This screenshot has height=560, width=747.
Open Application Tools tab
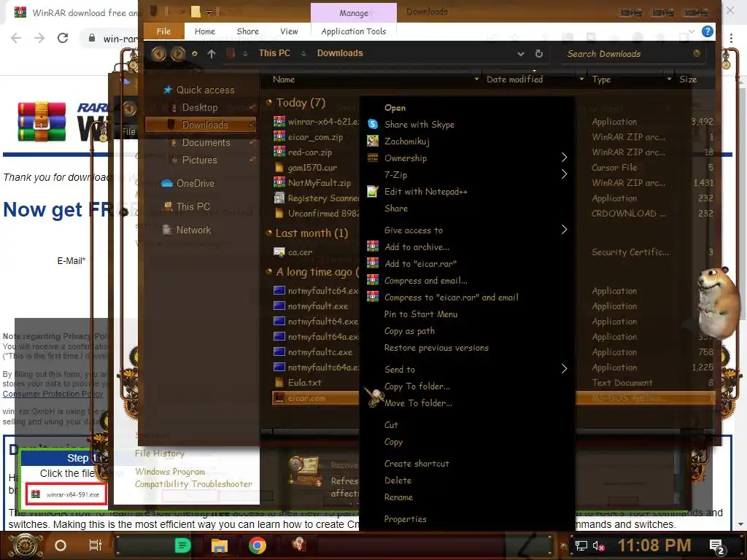(x=354, y=31)
